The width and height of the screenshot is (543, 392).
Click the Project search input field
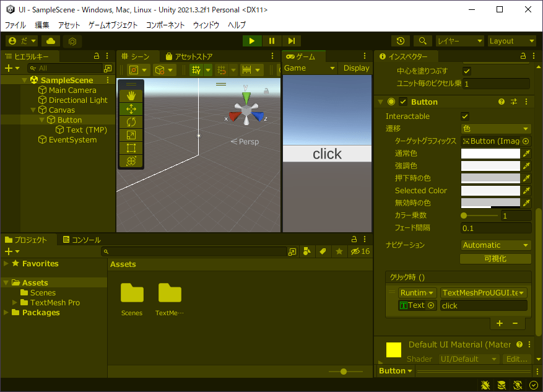point(196,251)
